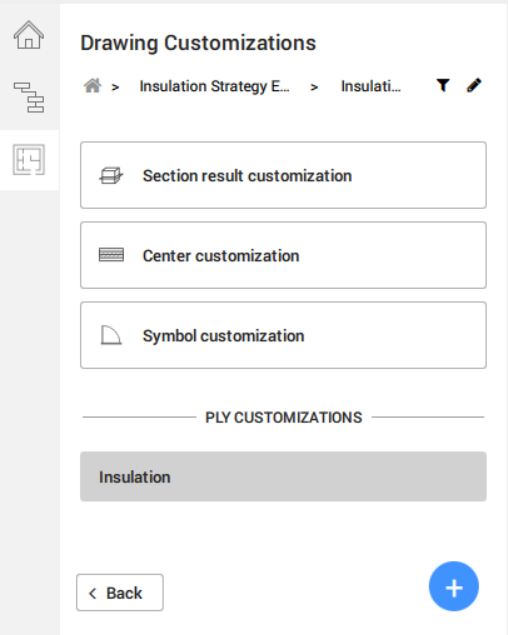This screenshot has height=635, width=508.
Task: Open Symbol customization
Action: pyautogui.click(x=283, y=335)
